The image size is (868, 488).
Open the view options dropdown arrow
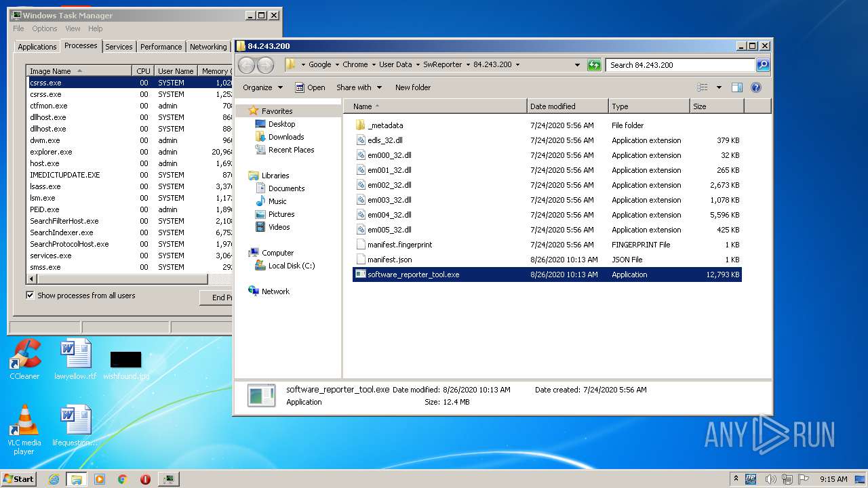[719, 87]
